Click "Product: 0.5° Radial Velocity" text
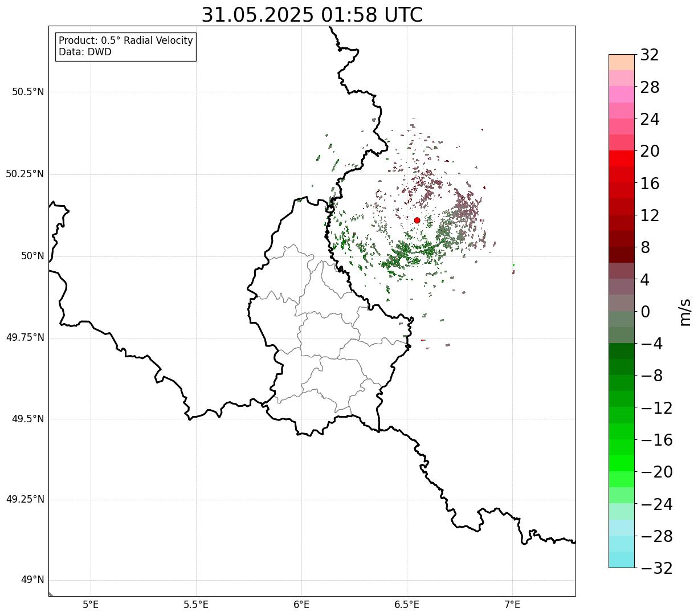698x616 pixels. point(126,41)
